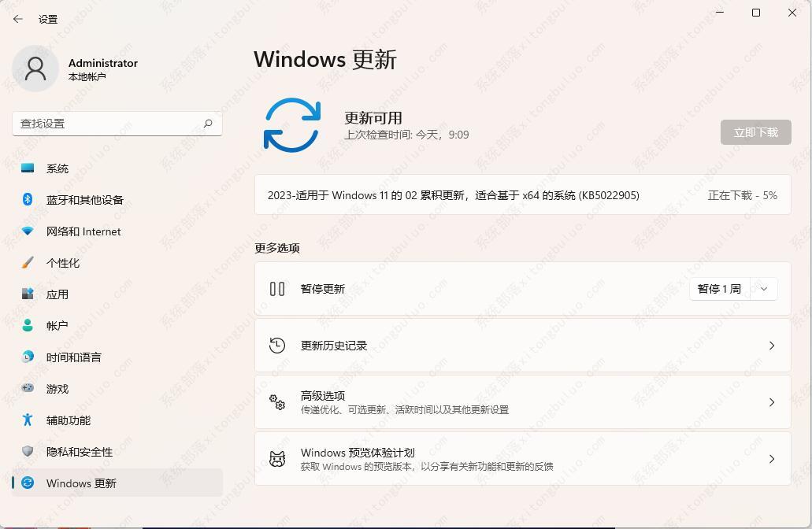This screenshot has height=529, width=812.
Task: Expand 高级选项 using its chevron
Action: (x=771, y=402)
